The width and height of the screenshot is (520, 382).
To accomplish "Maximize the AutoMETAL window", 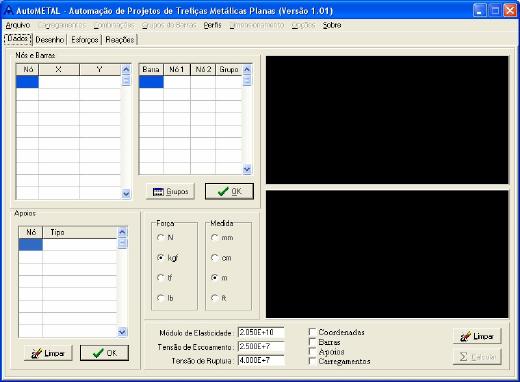I will 495,11.
